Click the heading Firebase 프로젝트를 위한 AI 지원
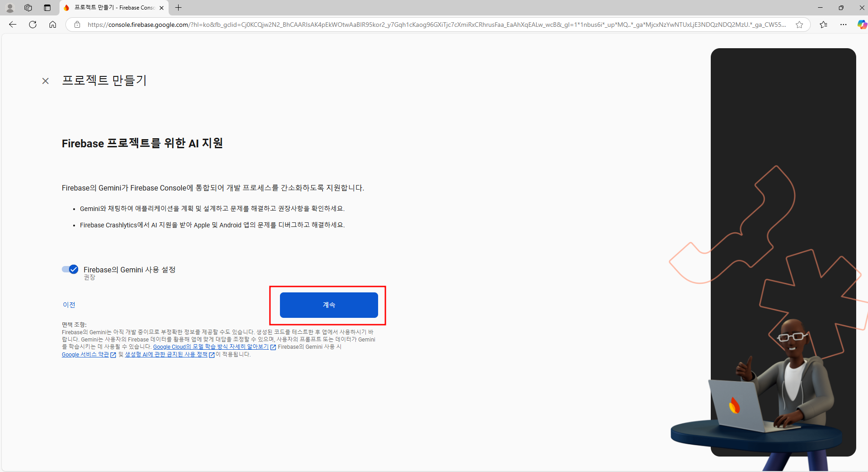Viewport: 868px width, 472px height. click(x=142, y=143)
